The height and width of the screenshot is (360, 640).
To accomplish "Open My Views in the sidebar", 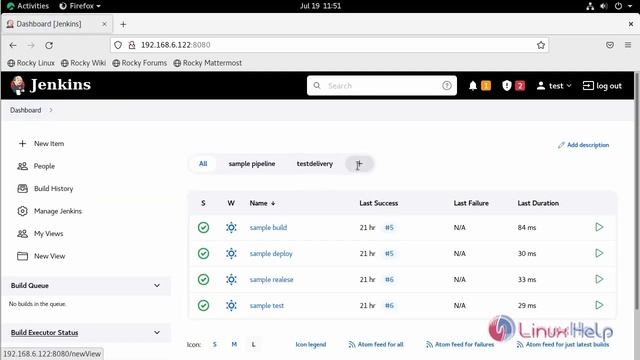I will [40, 233].
